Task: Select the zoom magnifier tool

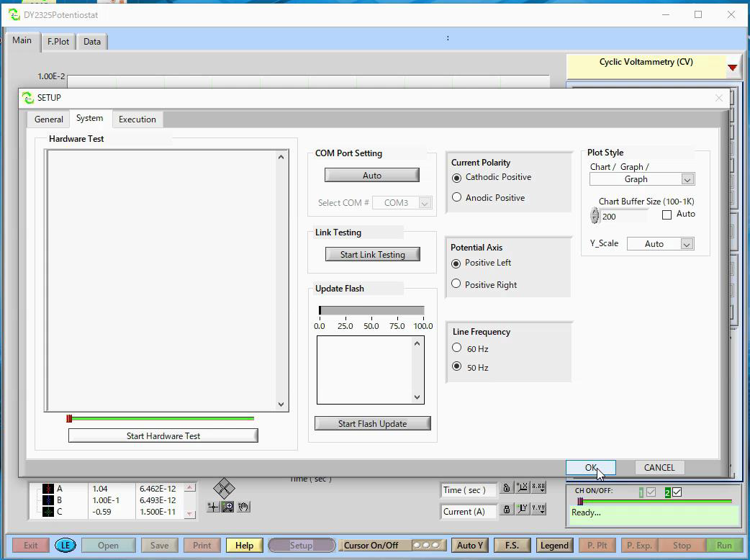Action: [x=228, y=507]
